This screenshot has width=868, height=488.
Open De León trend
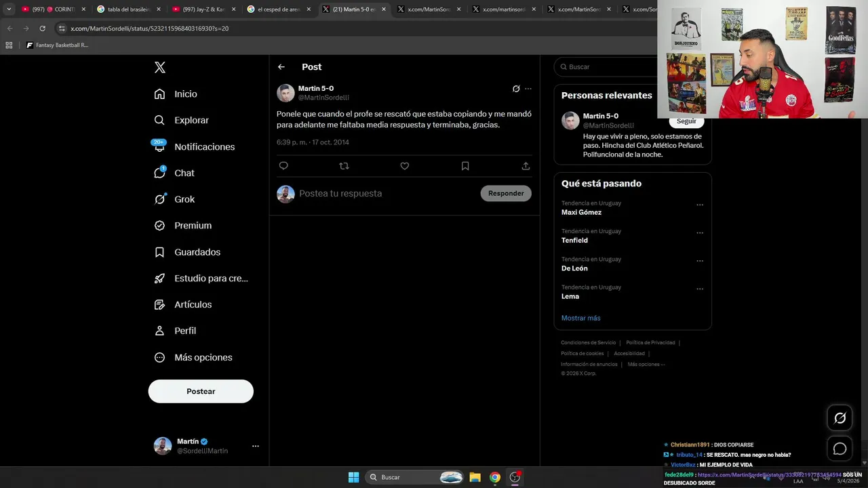pyautogui.click(x=574, y=268)
